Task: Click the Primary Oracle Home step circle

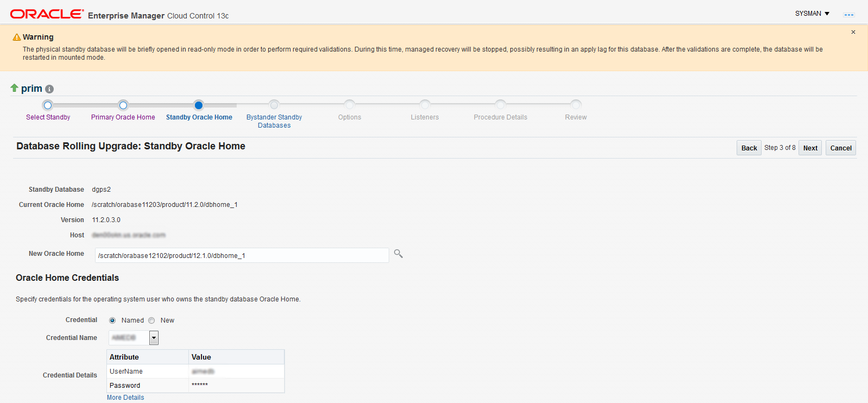Action: point(123,105)
